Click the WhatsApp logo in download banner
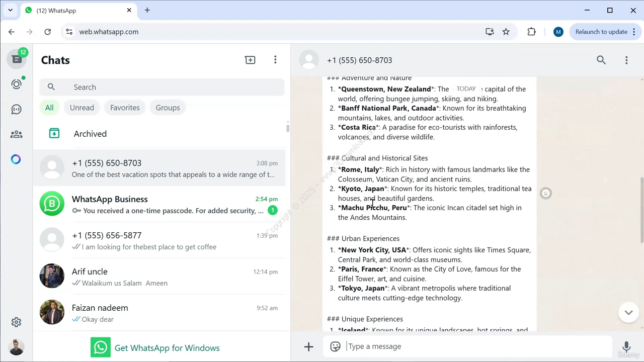 101,347
